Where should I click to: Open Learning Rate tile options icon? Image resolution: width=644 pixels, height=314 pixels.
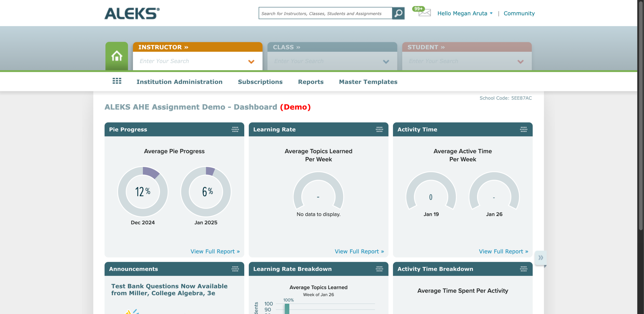379,129
